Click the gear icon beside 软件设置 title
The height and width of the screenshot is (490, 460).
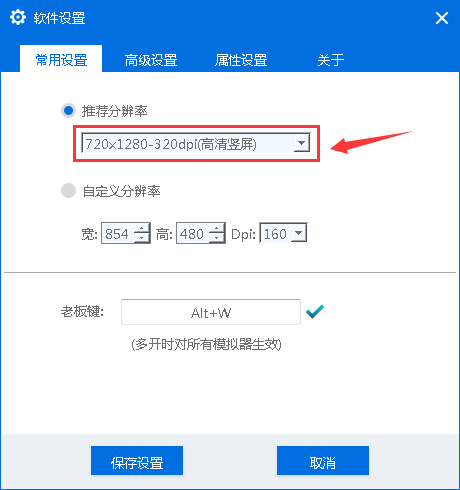[x=17, y=17]
